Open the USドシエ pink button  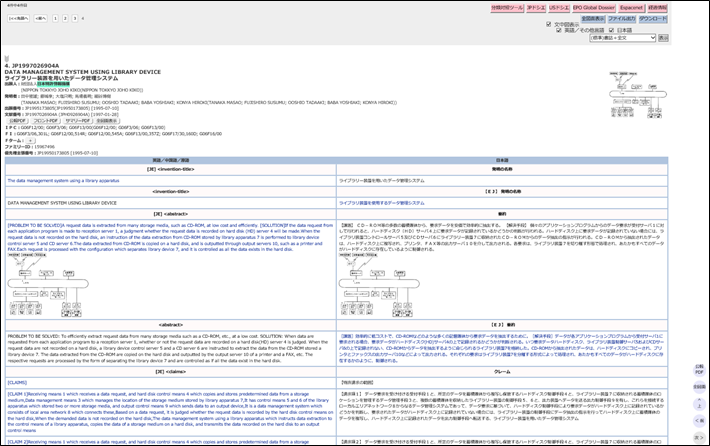point(559,8)
